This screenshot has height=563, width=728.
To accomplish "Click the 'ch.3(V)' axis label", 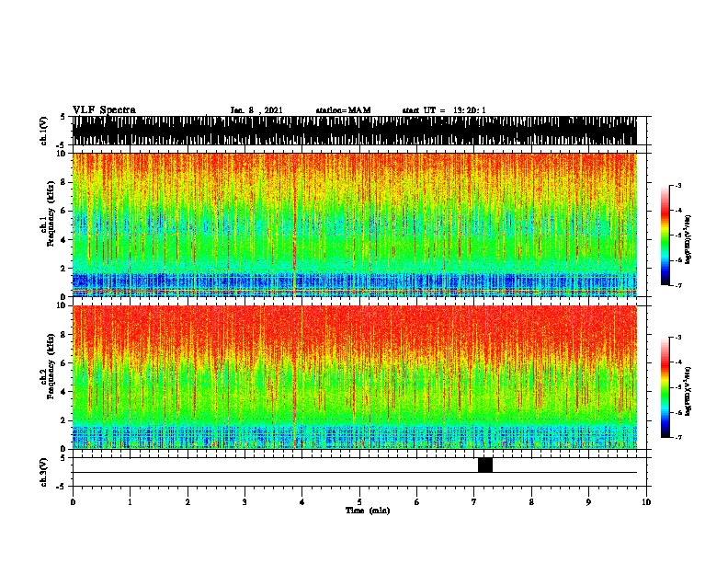I will pyautogui.click(x=43, y=472).
